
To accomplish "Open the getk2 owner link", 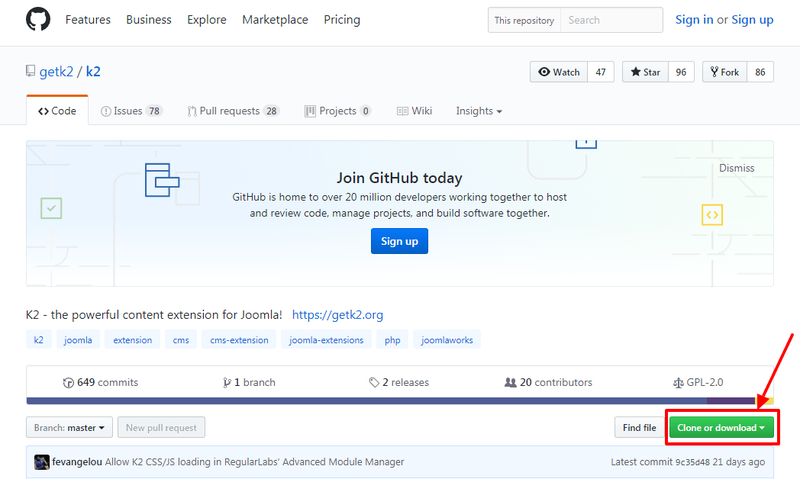I will 56,71.
